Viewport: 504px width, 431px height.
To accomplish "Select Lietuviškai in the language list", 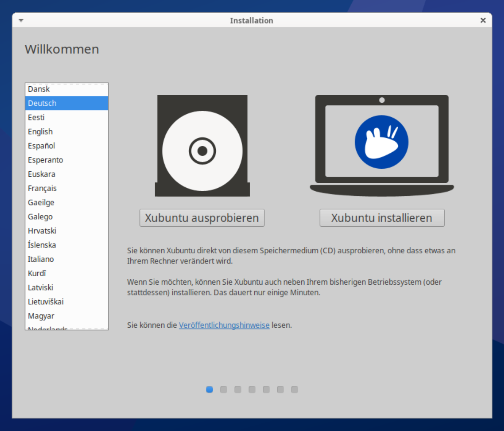I will 46,302.
